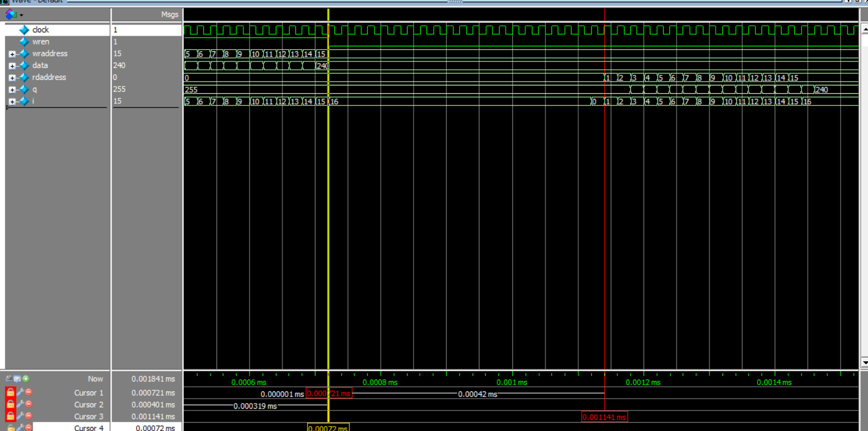
Task: Click Cursor 2 time value 0.000401 ms
Action: 153,404
